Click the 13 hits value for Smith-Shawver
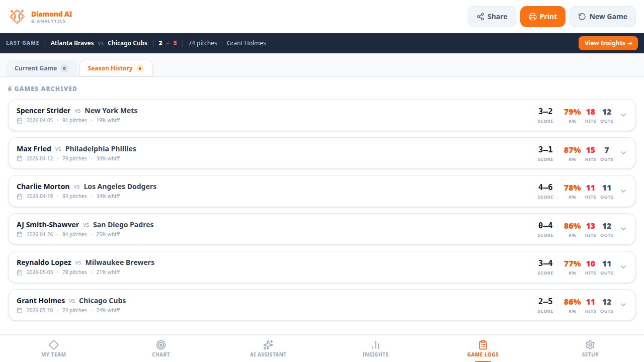 (x=590, y=226)
